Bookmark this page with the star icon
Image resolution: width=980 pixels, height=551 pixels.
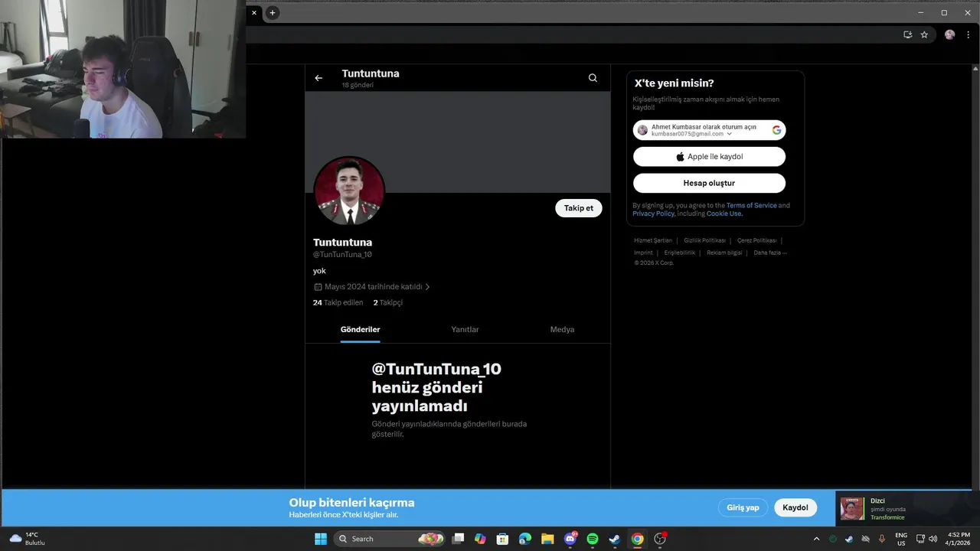(924, 34)
